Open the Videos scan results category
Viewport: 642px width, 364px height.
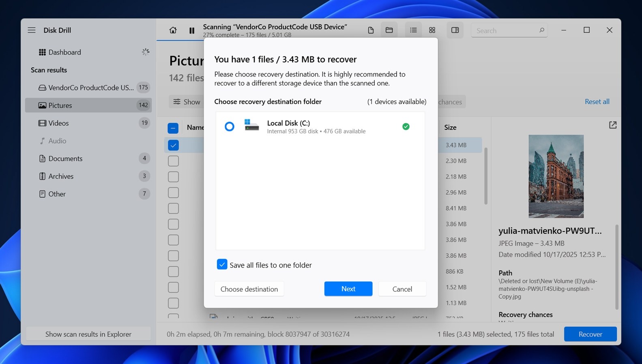[59, 123]
